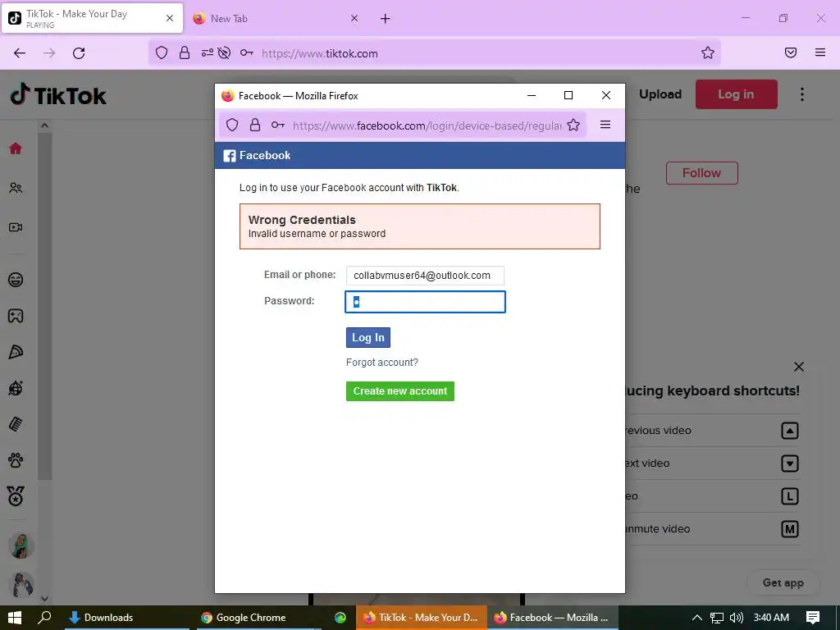Image resolution: width=840 pixels, height=630 pixels.
Task: Click the M key unmute shortcut icon
Action: [x=790, y=529]
